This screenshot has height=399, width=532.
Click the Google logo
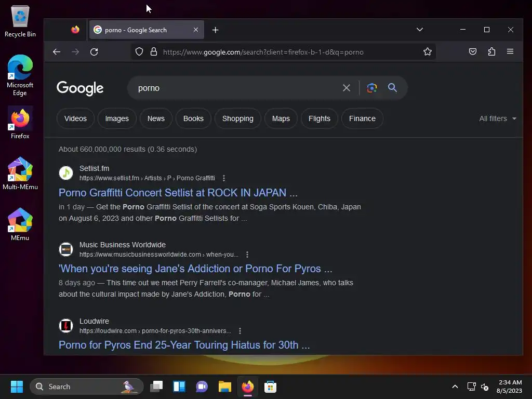[x=80, y=88]
